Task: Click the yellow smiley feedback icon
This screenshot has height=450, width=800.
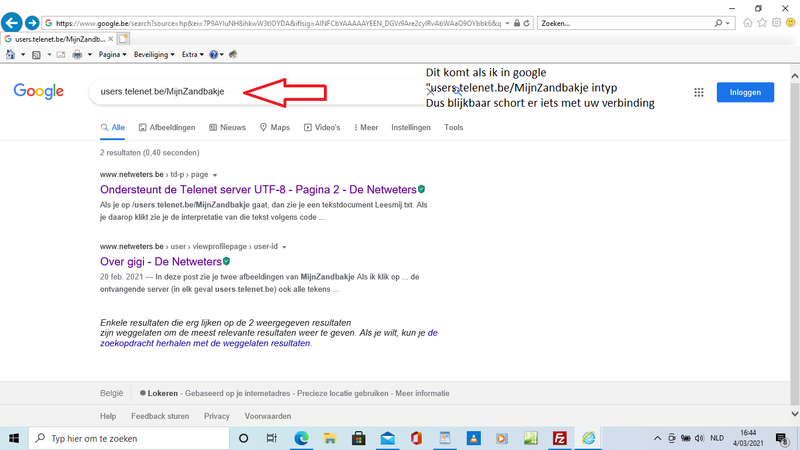Action: 790,22
